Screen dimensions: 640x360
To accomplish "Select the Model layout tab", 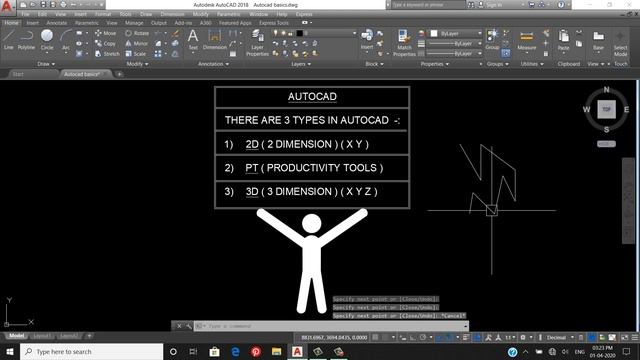I will [x=17, y=336].
